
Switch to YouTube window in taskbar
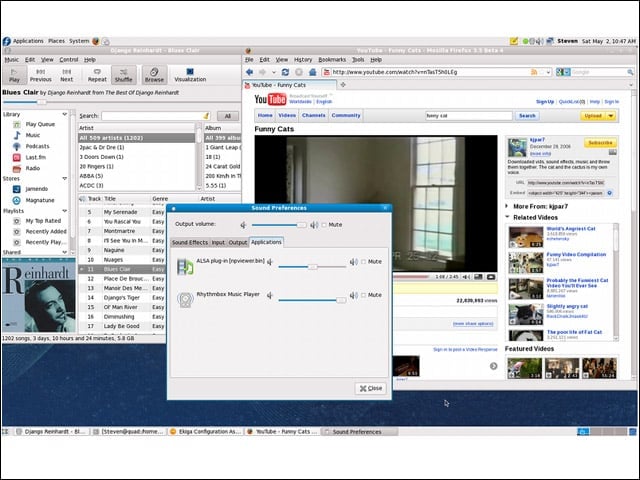[282, 431]
